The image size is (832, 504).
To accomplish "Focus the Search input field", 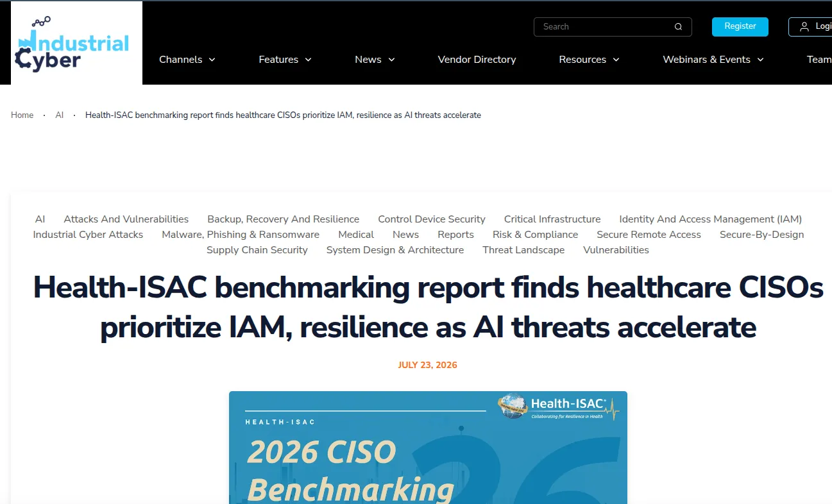I will click(613, 27).
